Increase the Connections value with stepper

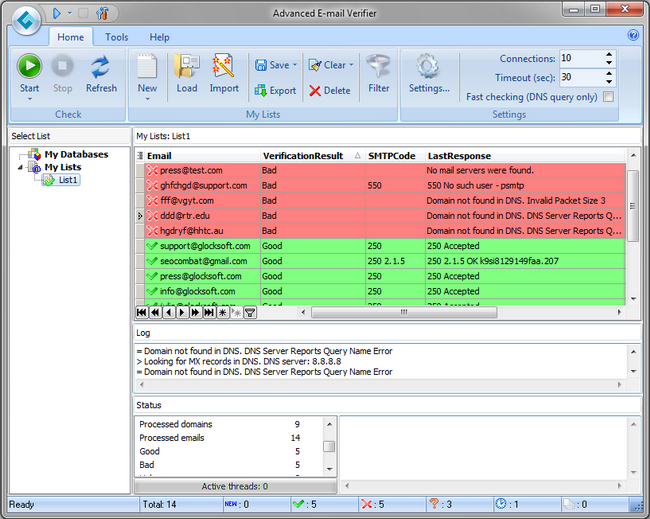click(x=609, y=54)
